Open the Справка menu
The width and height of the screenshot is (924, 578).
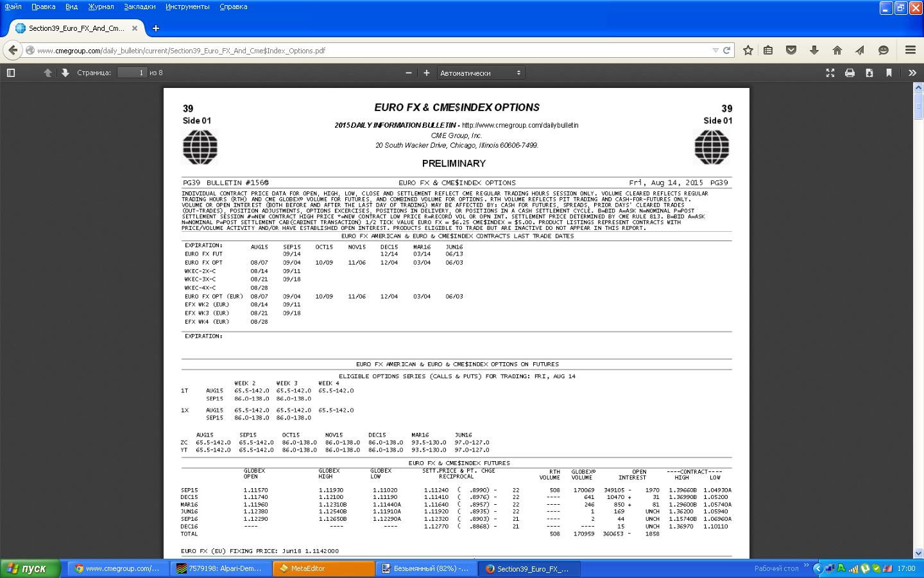point(234,6)
